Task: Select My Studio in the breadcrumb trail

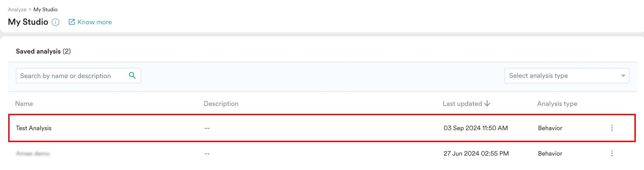Action: point(45,9)
